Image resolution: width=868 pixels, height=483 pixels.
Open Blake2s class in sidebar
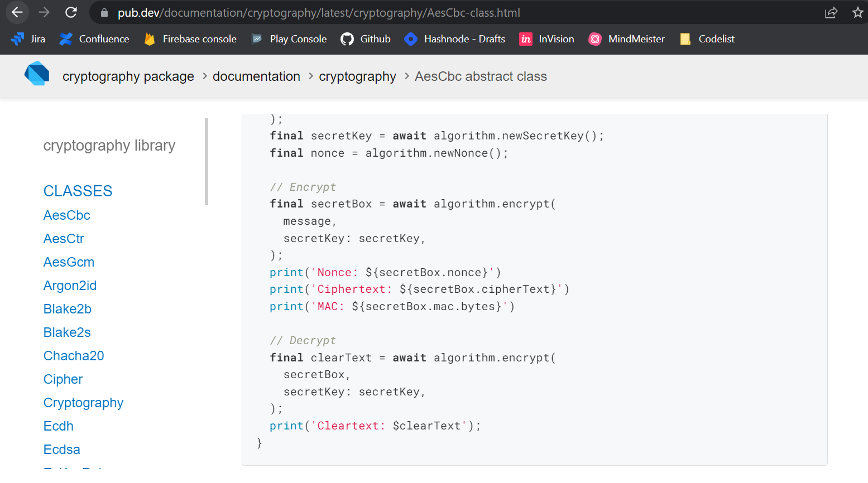point(67,332)
